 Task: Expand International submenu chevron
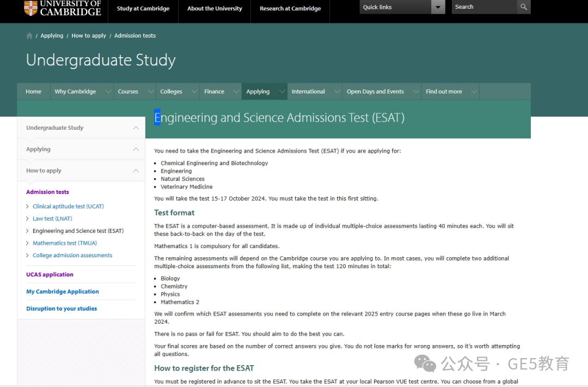[x=337, y=92]
